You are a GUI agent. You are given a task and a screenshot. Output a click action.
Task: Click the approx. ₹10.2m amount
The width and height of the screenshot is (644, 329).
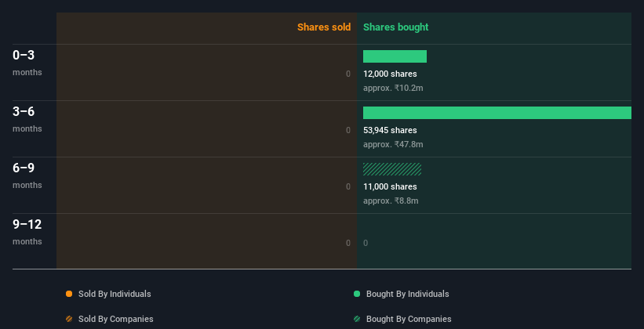[x=393, y=88]
